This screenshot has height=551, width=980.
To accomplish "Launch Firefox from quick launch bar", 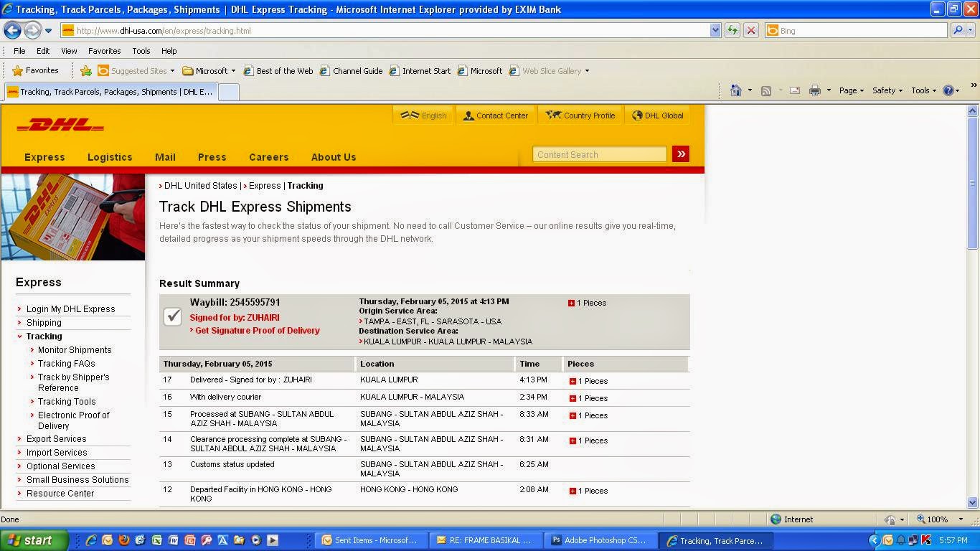I will pyautogui.click(x=123, y=540).
